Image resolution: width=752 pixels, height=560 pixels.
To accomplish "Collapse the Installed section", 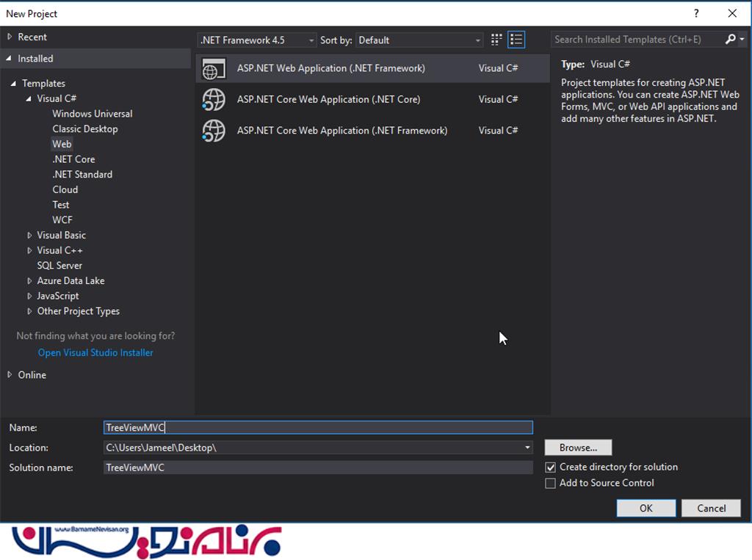I will pyautogui.click(x=9, y=58).
